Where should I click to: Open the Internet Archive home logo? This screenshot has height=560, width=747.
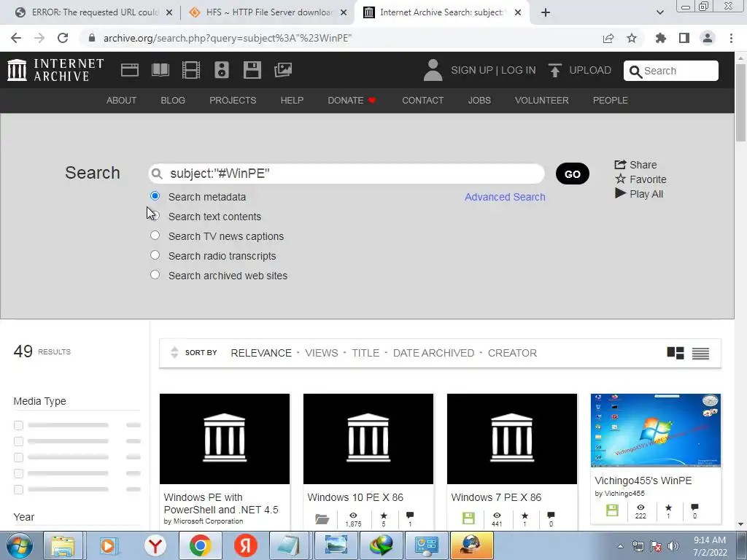(x=55, y=70)
